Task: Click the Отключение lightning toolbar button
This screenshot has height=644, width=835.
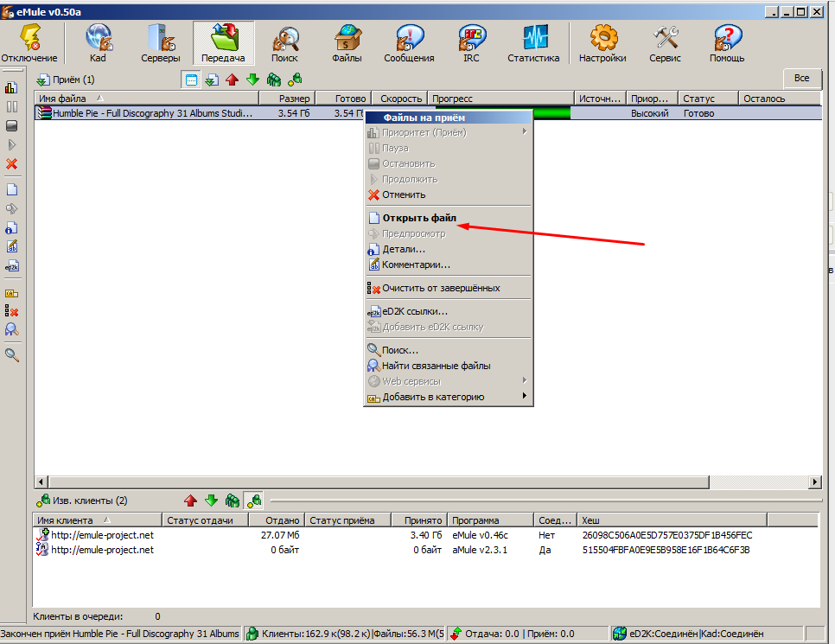Action: [x=29, y=44]
